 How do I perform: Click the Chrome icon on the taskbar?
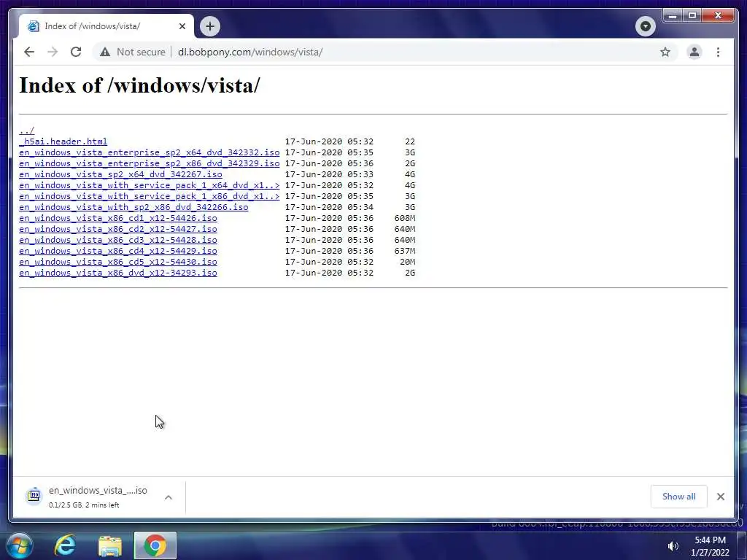155,545
